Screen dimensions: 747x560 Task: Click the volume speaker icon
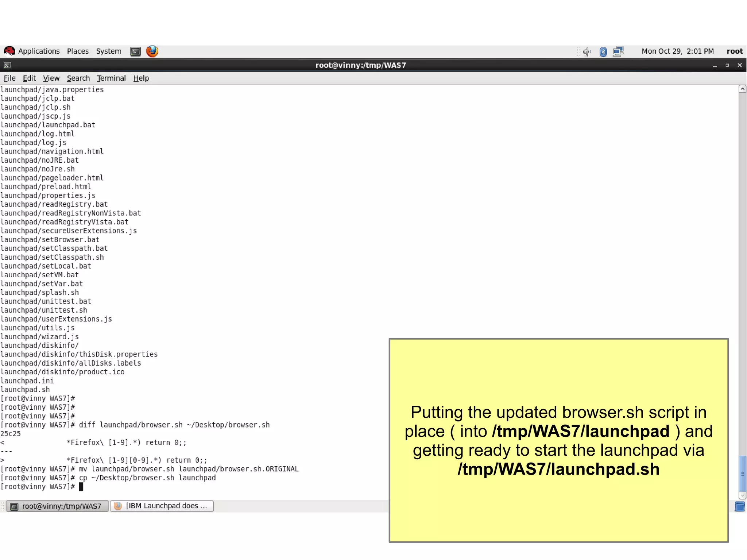587,52
